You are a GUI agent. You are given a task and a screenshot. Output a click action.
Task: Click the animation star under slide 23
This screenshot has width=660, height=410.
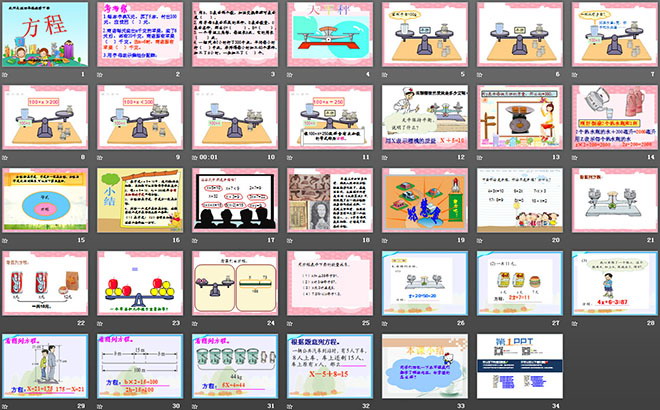click(100, 323)
